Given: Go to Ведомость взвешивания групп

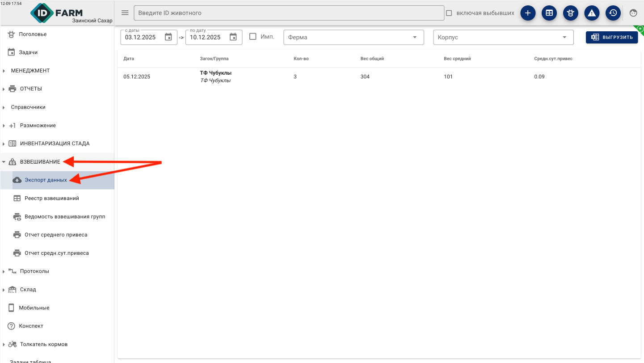Looking at the screenshot, I should click(x=57, y=217).
